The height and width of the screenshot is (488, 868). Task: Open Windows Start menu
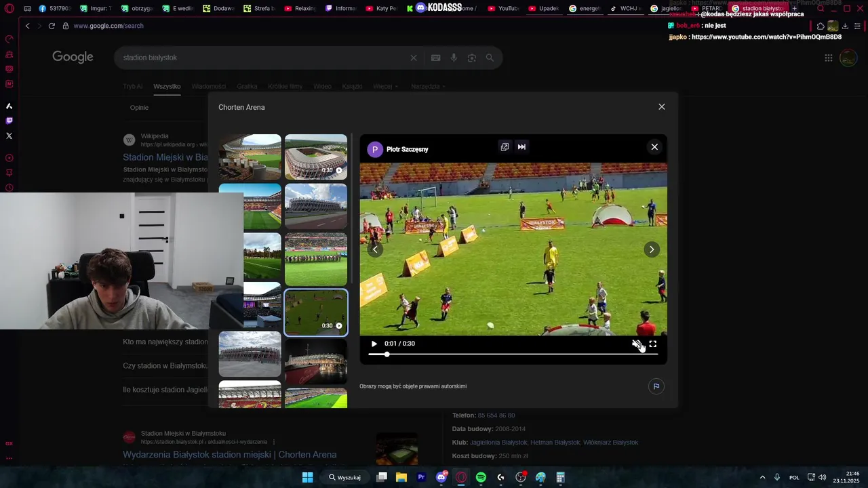point(307,477)
